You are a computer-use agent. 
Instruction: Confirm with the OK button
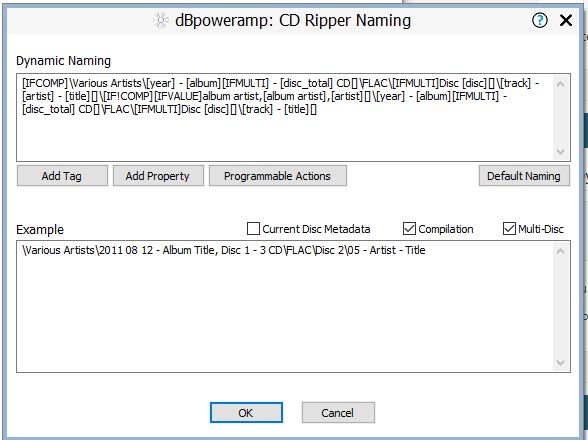(x=246, y=413)
